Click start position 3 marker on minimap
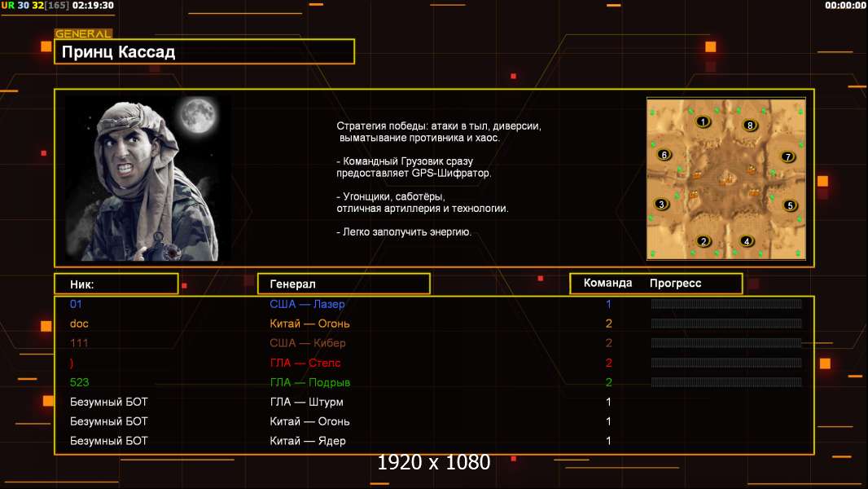868x489 pixels. [660, 204]
